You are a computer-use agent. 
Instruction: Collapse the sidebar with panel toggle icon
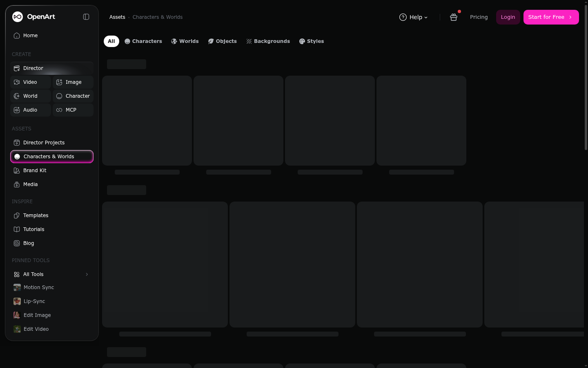point(86,17)
